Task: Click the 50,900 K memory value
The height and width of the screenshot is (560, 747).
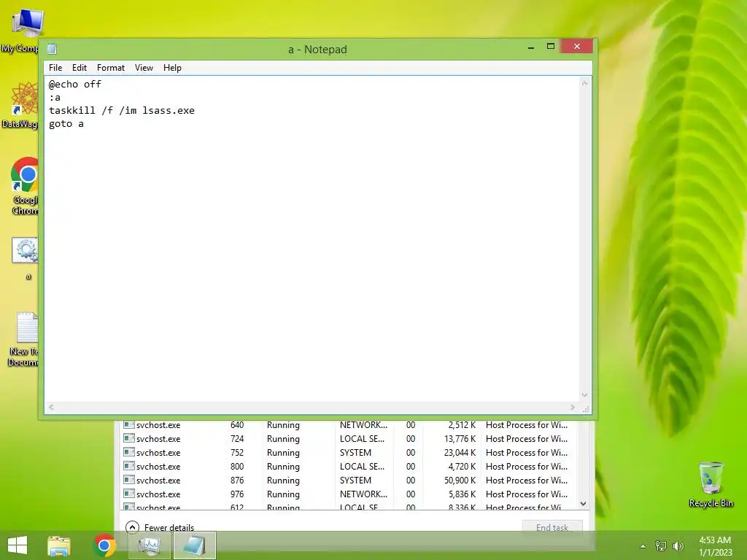Action: pyautogui.click(x=460, y=480)
